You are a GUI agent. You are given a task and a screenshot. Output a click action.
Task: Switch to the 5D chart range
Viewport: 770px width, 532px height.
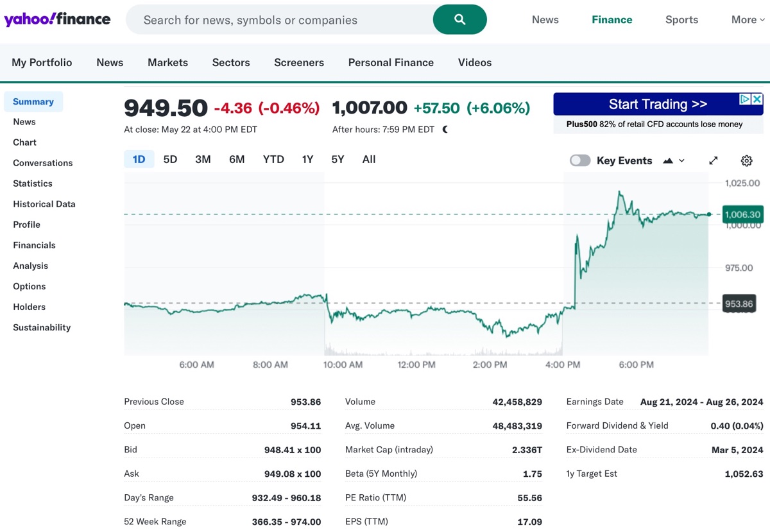point(169,159)
